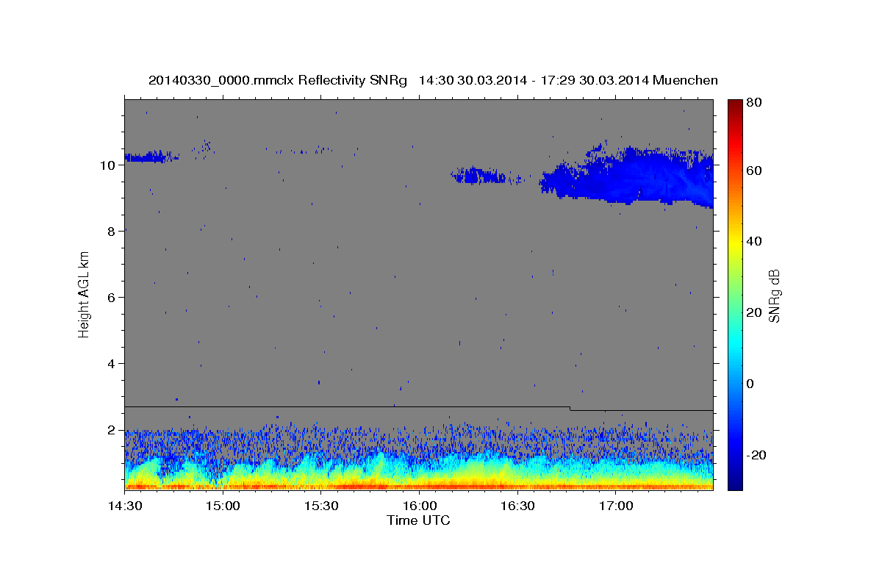Click the height tick label 2
This screenshot has width=882, height=588.
click(x=112, y=430)
